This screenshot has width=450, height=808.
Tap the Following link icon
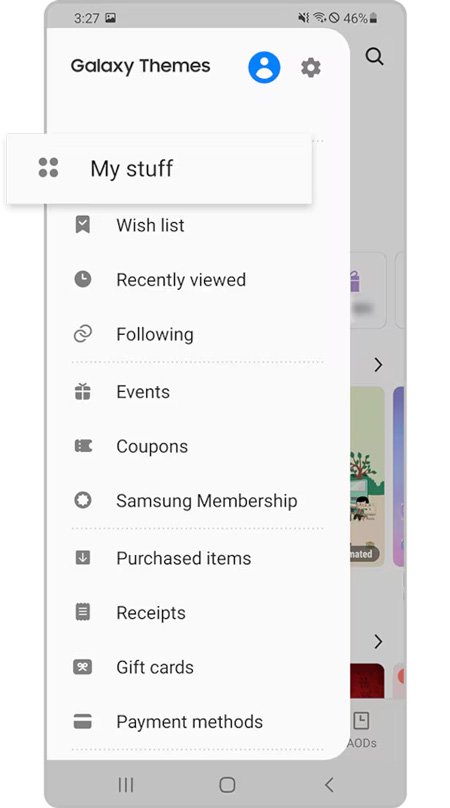point(82,334)
